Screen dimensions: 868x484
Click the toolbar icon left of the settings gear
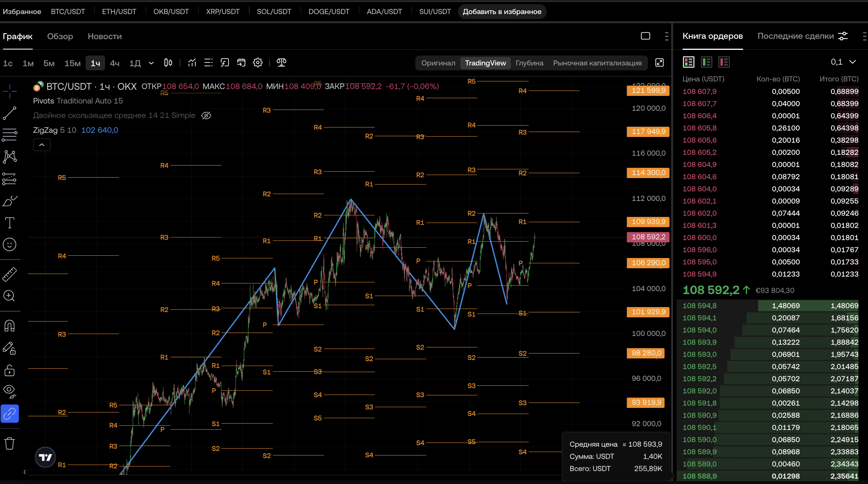point(241,62)
